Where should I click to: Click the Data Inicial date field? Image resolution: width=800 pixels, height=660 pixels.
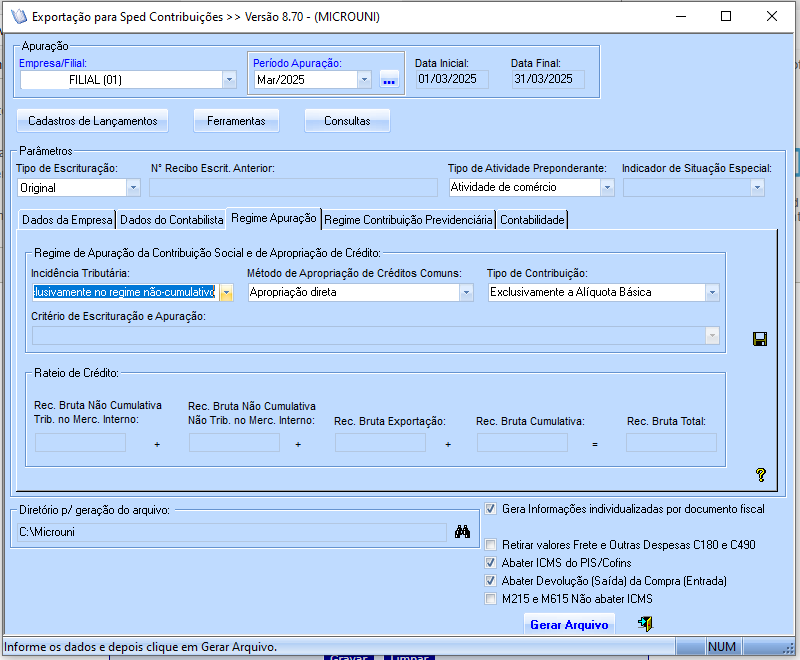coord(452,79)
